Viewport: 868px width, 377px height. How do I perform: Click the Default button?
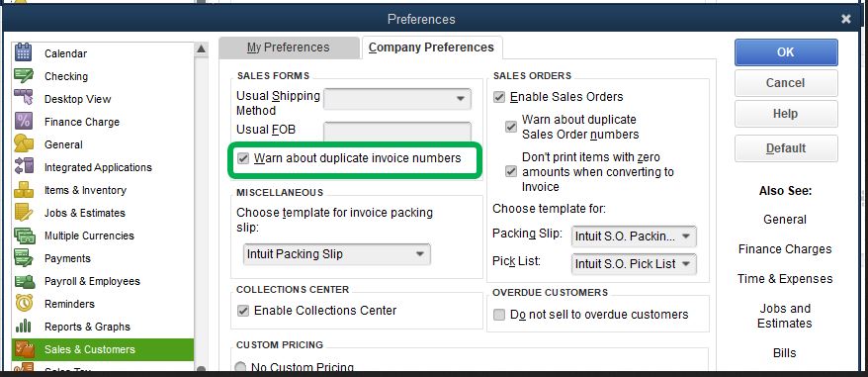tap(786, 148)
